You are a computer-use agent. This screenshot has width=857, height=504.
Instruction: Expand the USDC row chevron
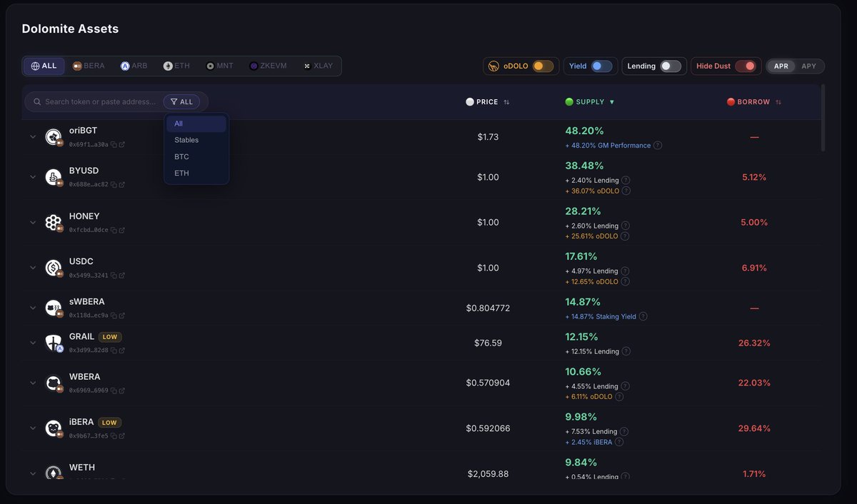33,268
